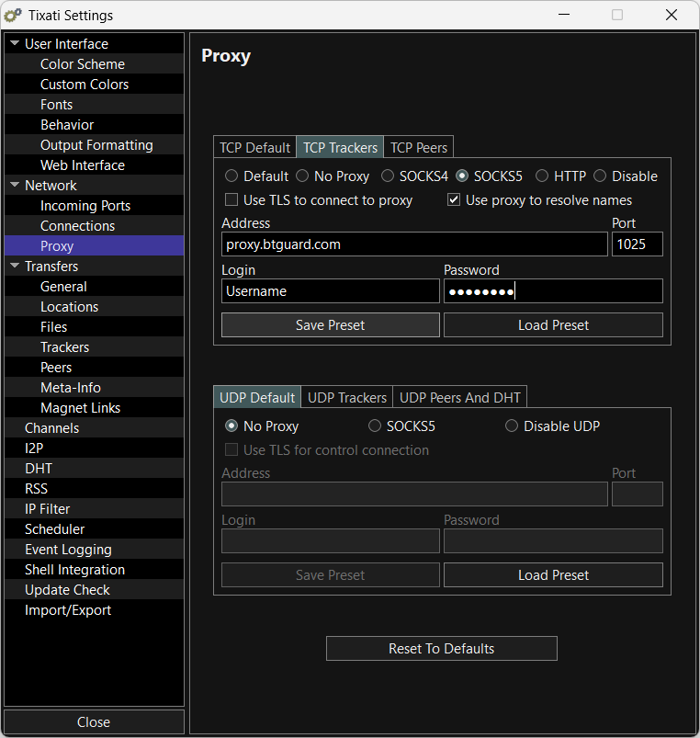
Task: Click the proxy Address field with proxy.btguard.com
Action: click(x=414, y=244)
